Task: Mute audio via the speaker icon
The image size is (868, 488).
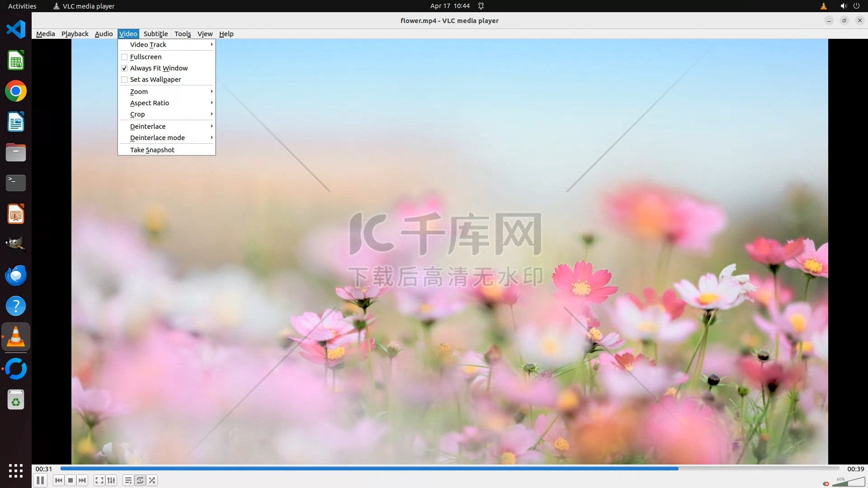Action: tap(826, 483)
